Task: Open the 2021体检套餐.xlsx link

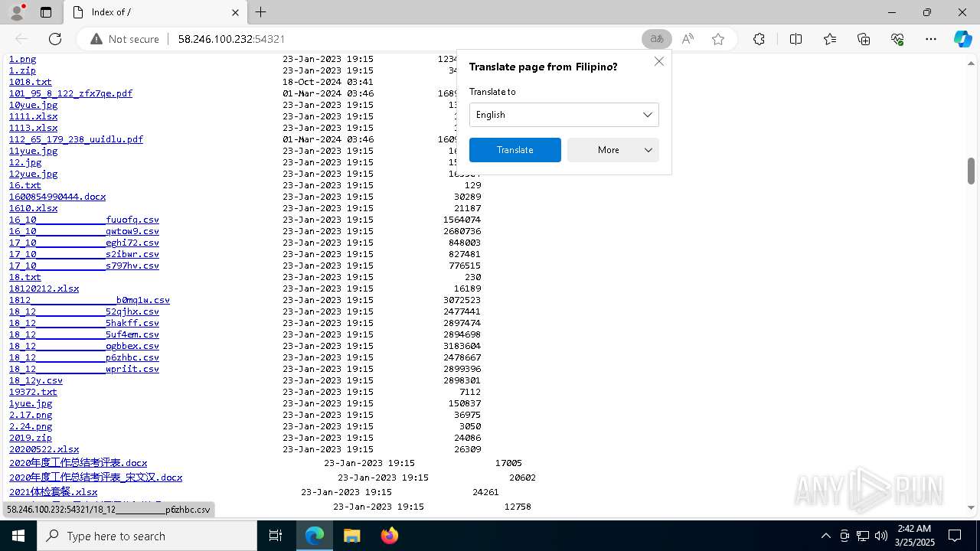Action: pyautogui.click(x=54, y=492)
